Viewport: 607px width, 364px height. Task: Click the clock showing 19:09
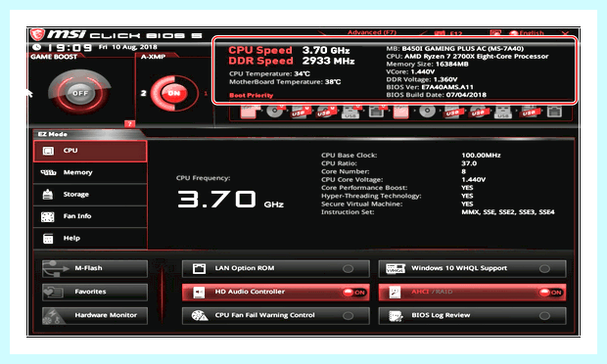[x=70, y=48]
